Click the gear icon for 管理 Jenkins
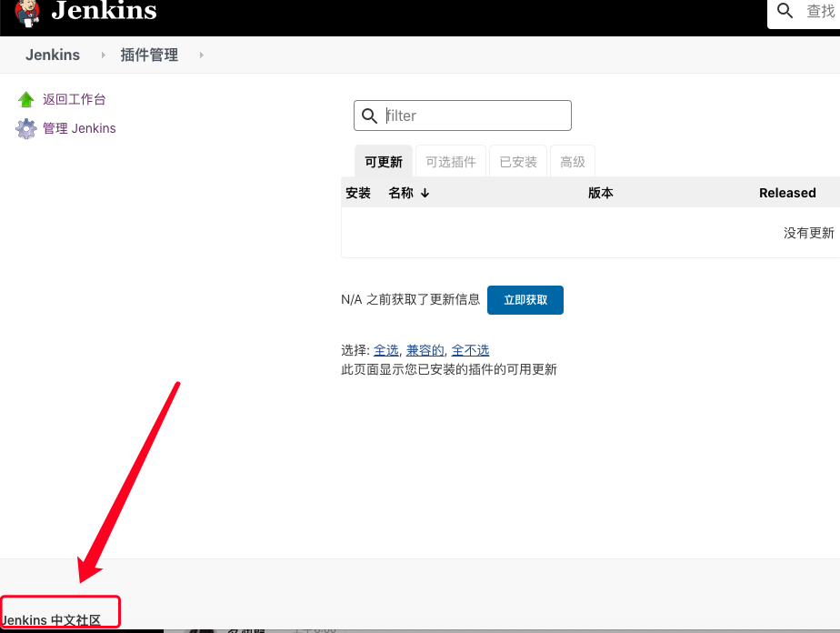The width and height of the screenshot is (840, 633). coord(25,128)
